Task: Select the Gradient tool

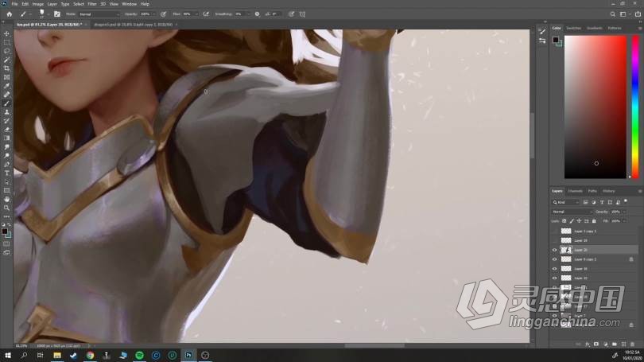Action: pyautogui.click(x=6, y=138)
